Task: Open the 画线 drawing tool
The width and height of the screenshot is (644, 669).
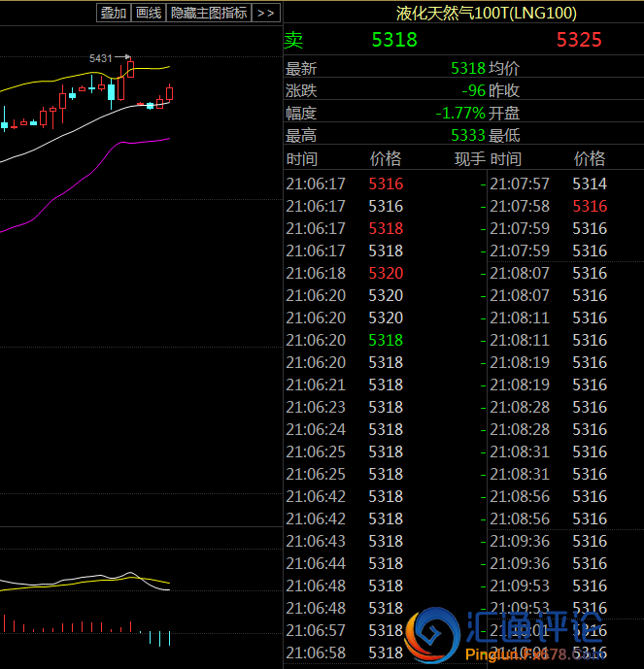Action: (x=148, y=13)
